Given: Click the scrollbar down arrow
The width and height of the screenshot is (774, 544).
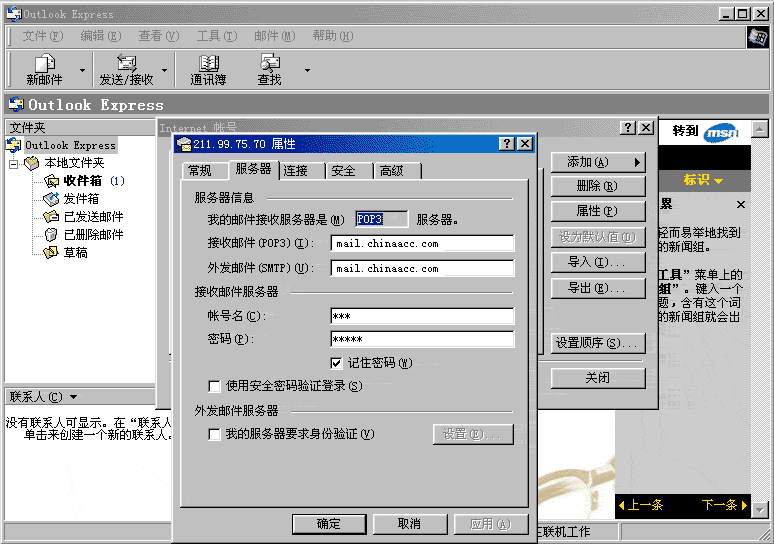Looking at the screenshot, I should click(759, 509).
